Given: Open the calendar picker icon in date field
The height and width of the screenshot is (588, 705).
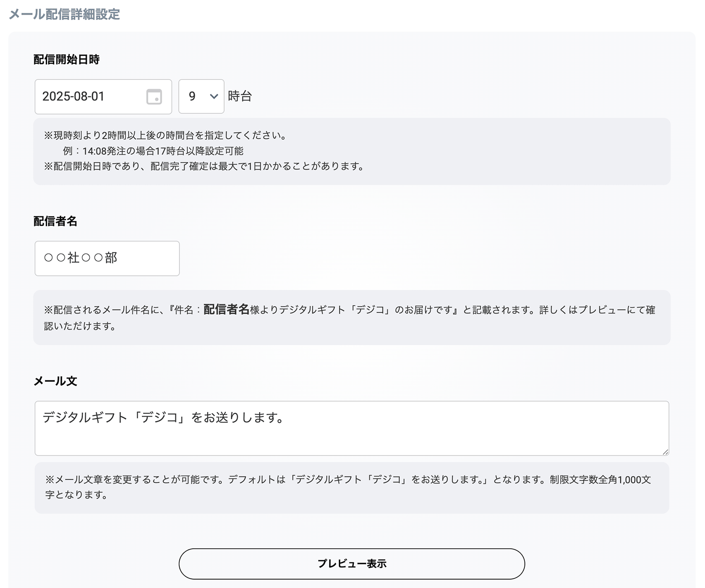Looking at the screenshot, I should [x=154, y=96].
